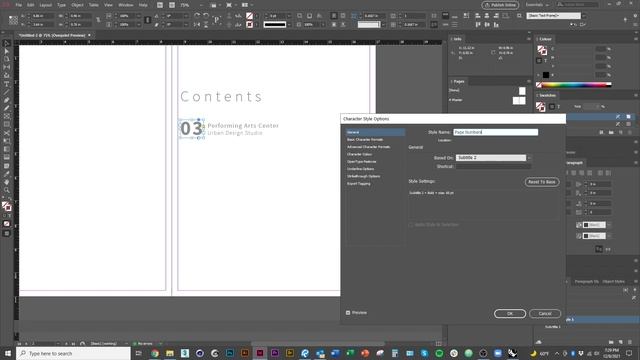Select the Type tool
The height and width of the screenshot is (360, 640).
click(7, 84)
